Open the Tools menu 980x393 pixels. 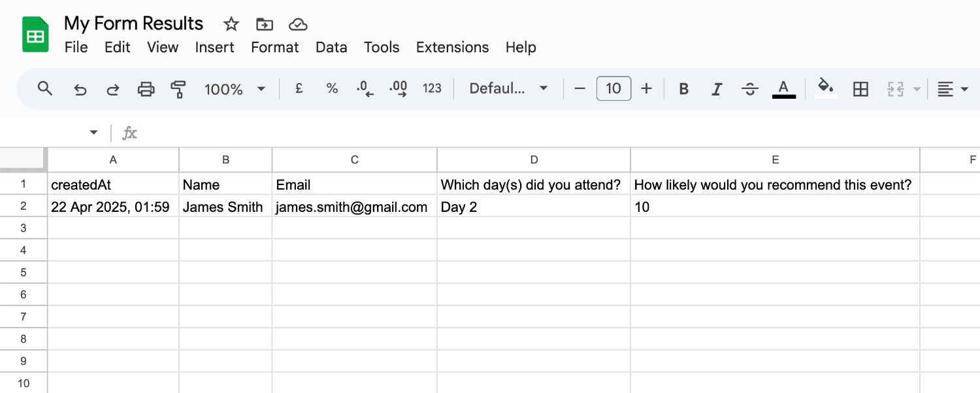pyautogui.click(x=382, y=47)
